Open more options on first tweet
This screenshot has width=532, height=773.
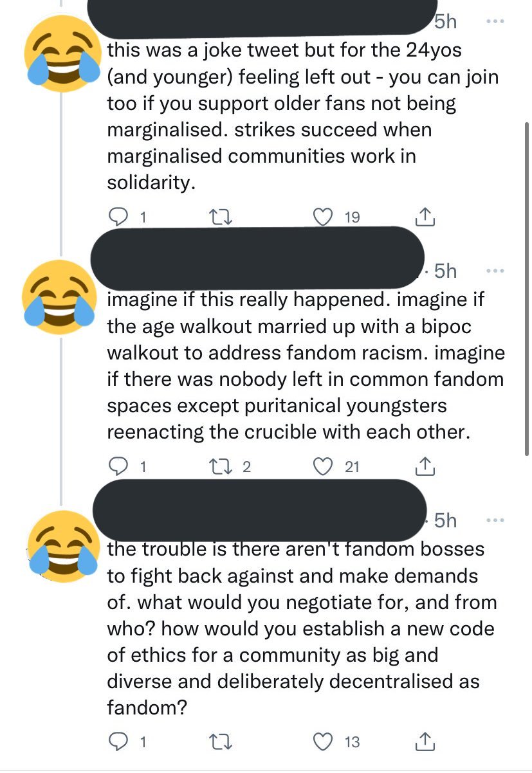pyautogui.click(x=493, y=22)
